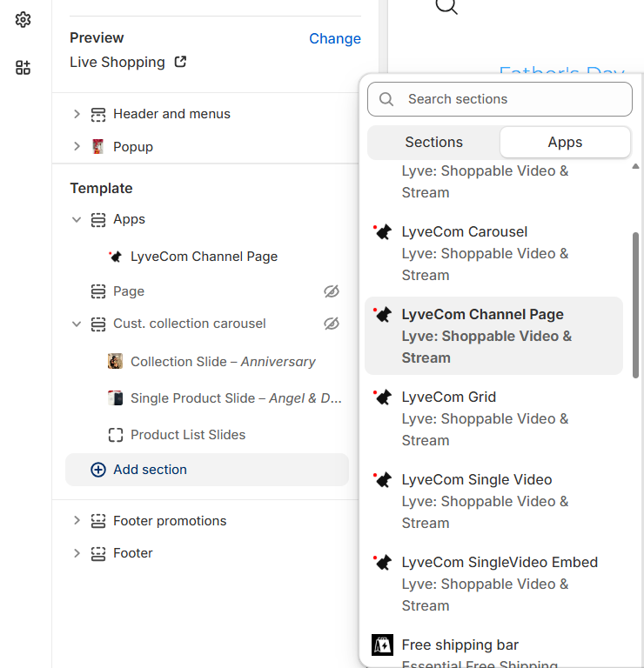Screen dimensions: 644x668
Task: Switch to the Sections tab
Action: point(433,142)
